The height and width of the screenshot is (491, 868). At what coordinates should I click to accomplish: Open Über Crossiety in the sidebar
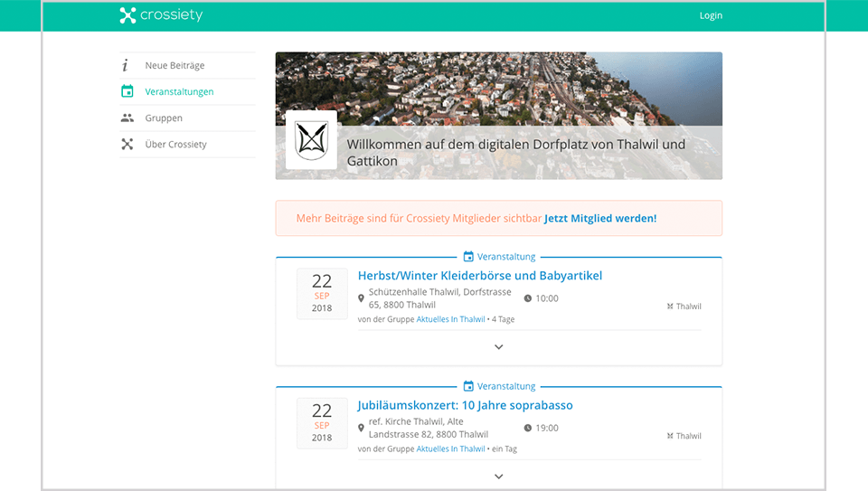[175, 145]
